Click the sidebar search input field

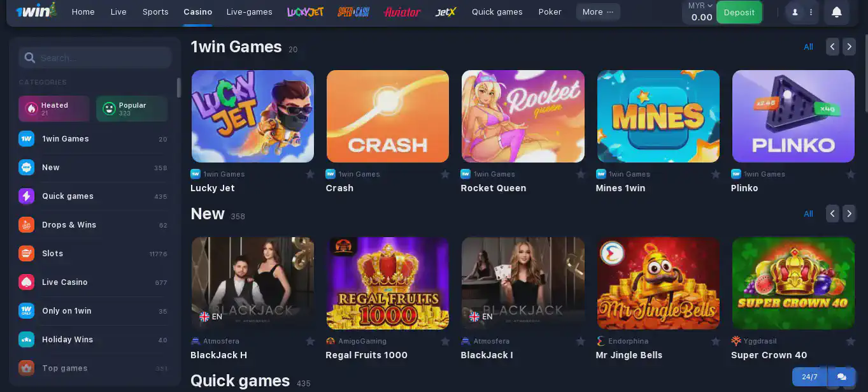point(95,57)
